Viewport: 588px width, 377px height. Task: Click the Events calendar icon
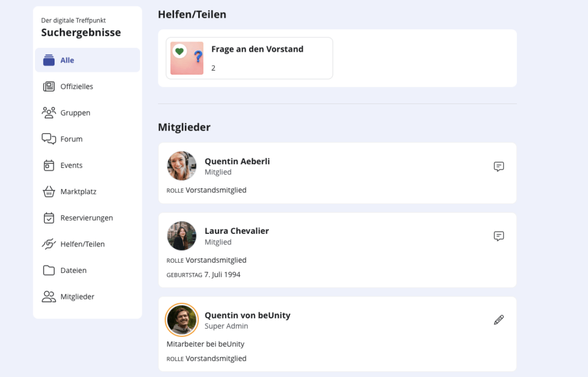point(49,166)
